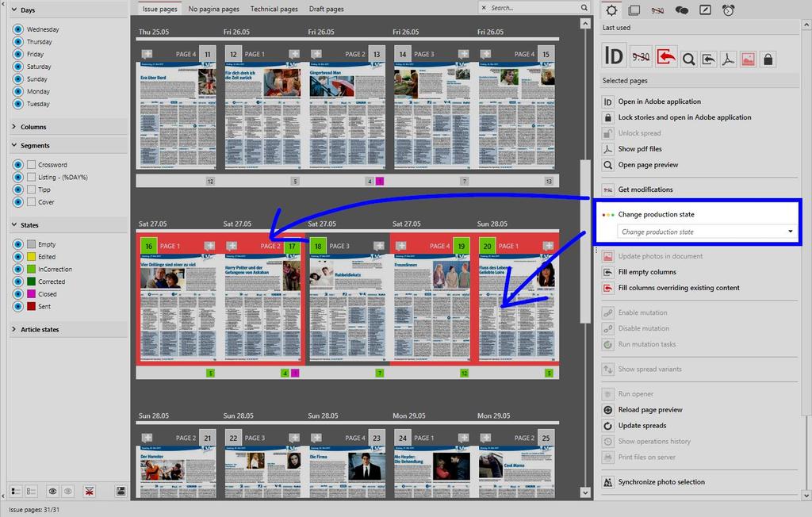Check the Crossword segment checkbox
This screenshot has height=517, width=812.
click(31, 165)
